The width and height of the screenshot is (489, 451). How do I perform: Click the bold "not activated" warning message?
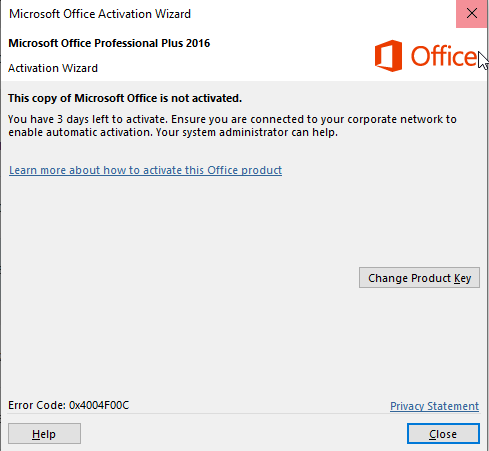[x=125, y=98]
